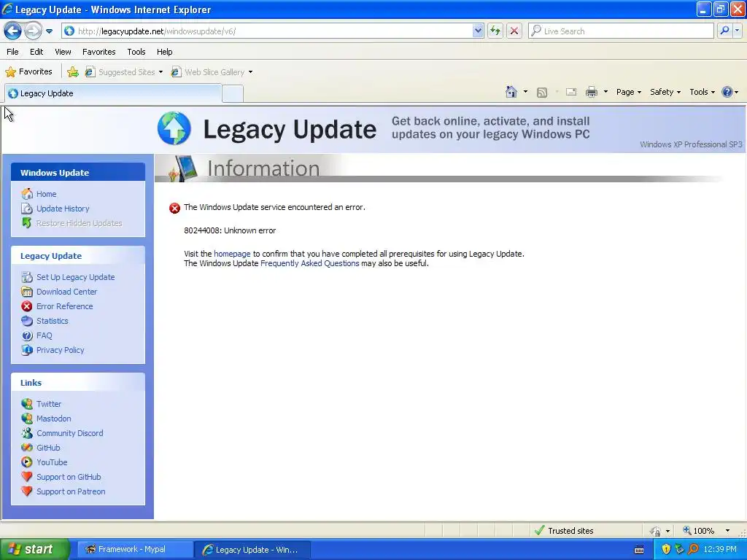Click the RSS feeds icon
The height and width of the screenshot is (560, 747).
tap(542, 93)
